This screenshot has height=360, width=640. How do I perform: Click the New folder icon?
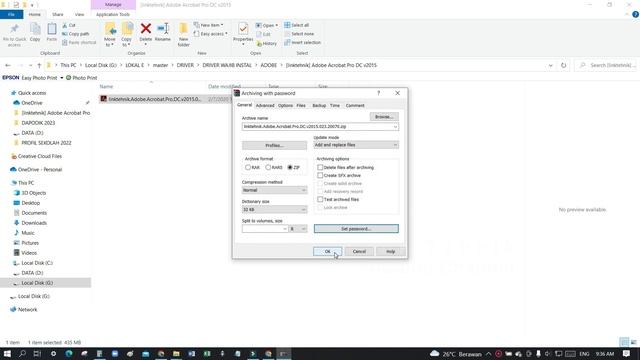(184, 29)
